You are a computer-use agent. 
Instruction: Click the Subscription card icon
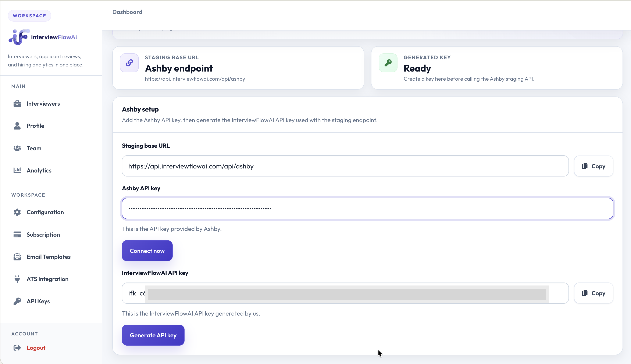(17, 234)
